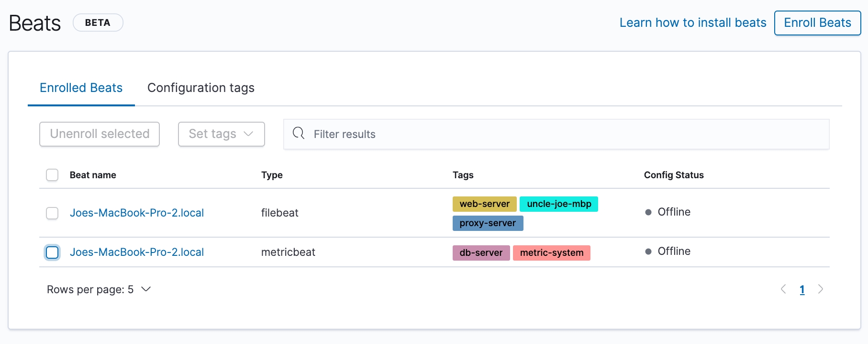The image size is (868, 344).
Task: Click the Unenroll selected button
Action: (100, 134)
